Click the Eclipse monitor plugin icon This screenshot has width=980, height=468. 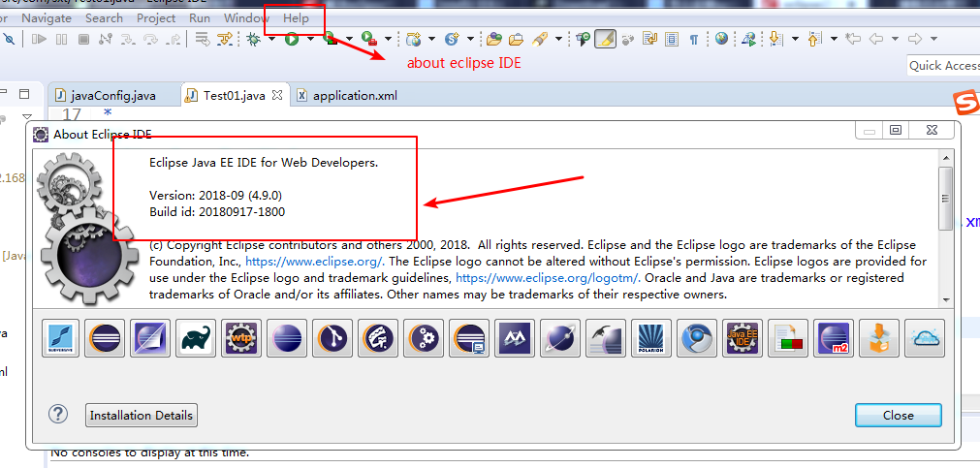(x=469, y=338)
